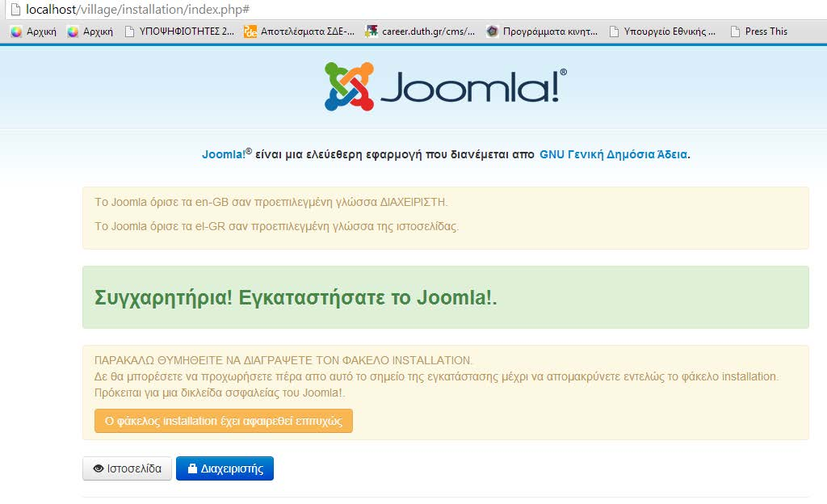Click Συγχαρητήρια! Εγκαταστήσατε το Joomla! heading
Viewport: 827px width, 504px height.
click(296, 297)
